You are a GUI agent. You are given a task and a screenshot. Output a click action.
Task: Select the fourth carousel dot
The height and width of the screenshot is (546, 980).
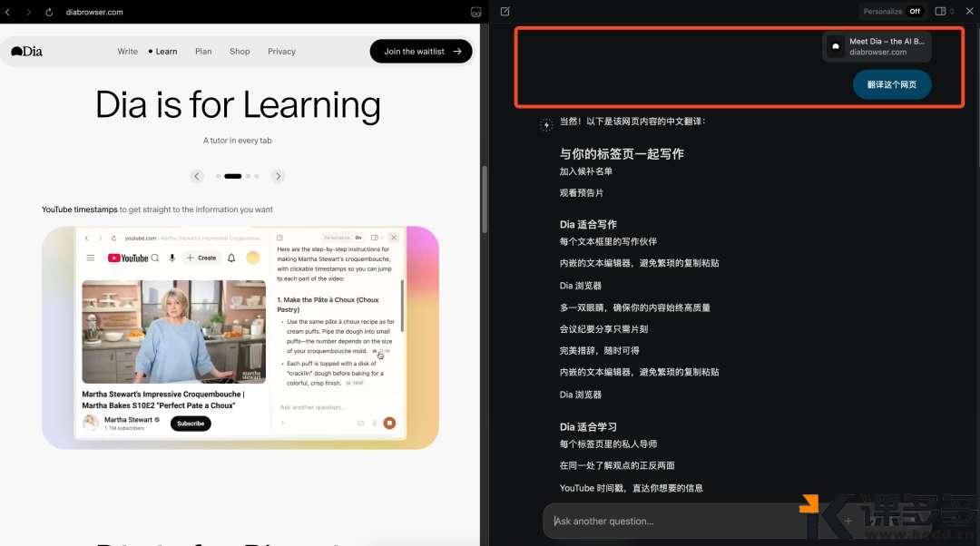pyautogui.click(x=256, y=176)
